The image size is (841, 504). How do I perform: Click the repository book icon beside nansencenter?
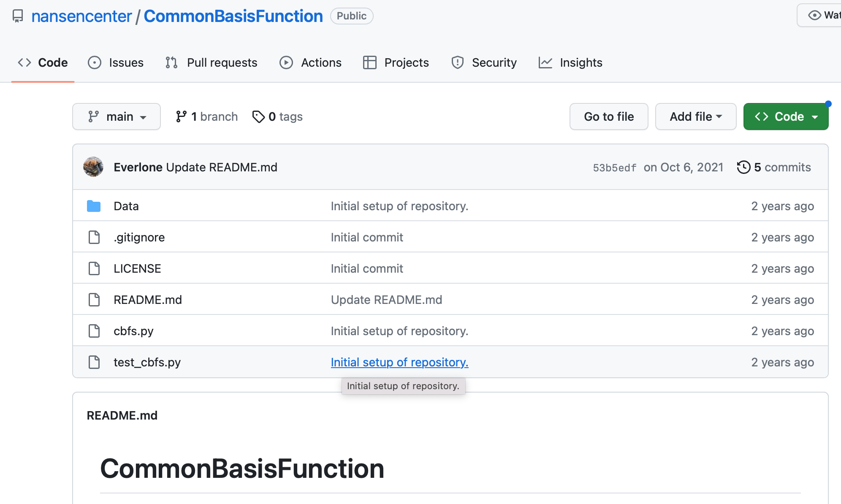point(18,16)
